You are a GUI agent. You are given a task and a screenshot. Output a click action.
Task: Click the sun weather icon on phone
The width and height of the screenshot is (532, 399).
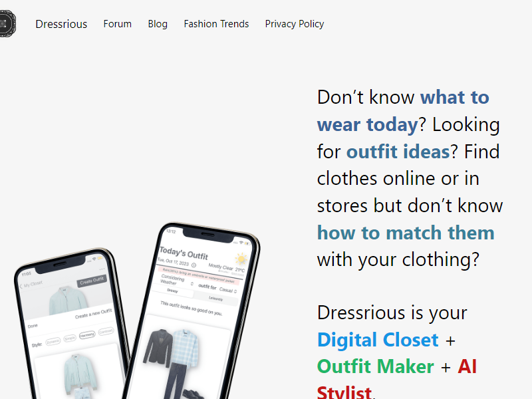tap(241, 259)
